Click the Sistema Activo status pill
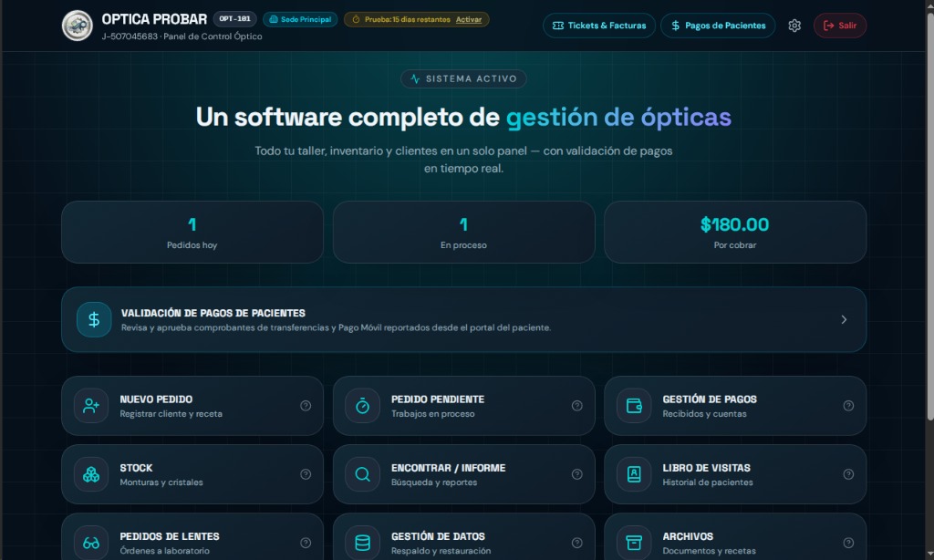 [x=463, y=78]
